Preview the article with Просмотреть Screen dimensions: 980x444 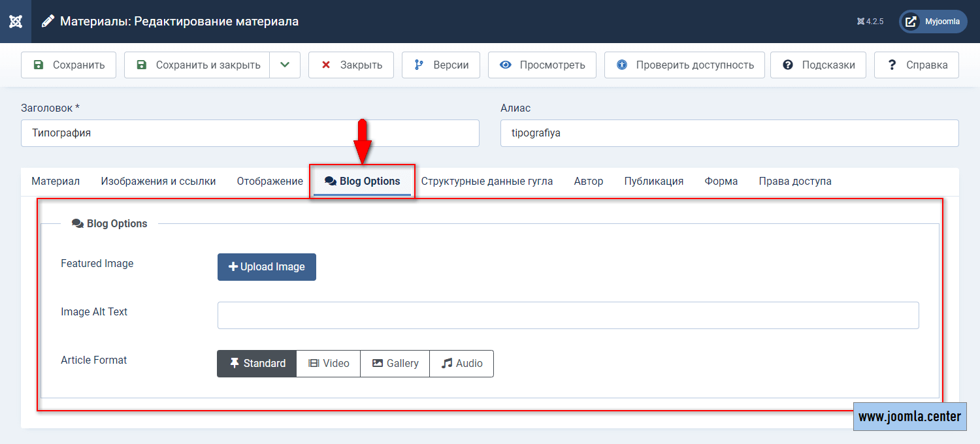tap(542, 65)
